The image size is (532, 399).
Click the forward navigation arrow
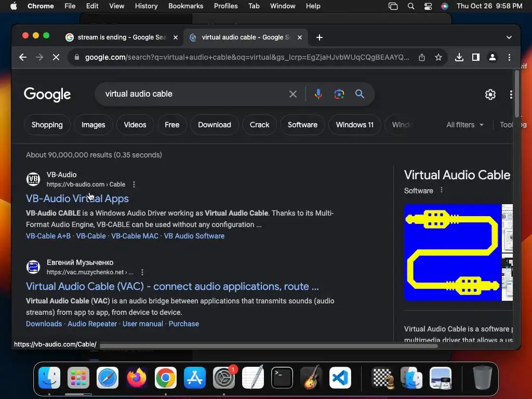(x=39, y=57)
